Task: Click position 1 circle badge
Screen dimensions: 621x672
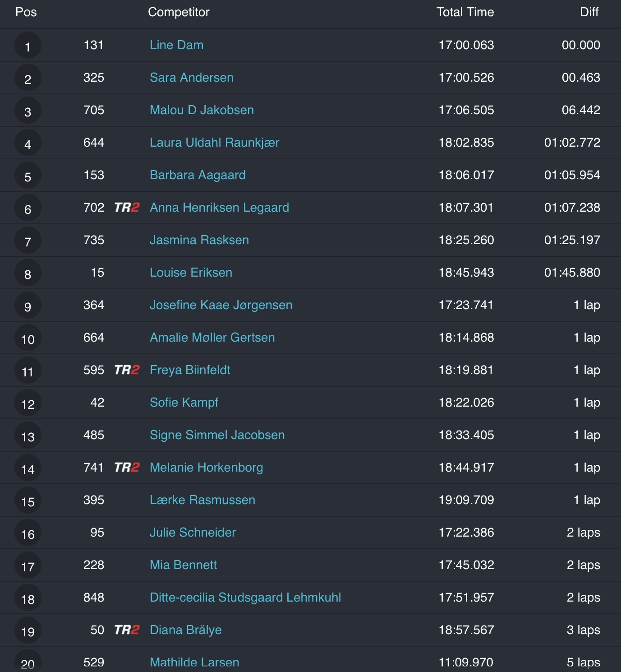Action: 28,46
